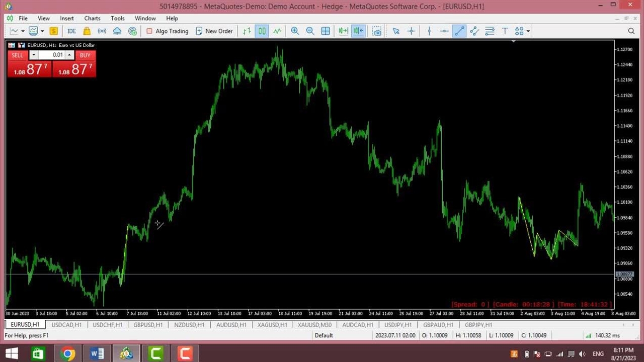Open the new chart dropdown arrow
The height and width of the screenshot is (362, 644).
click(x=23, y=31)
